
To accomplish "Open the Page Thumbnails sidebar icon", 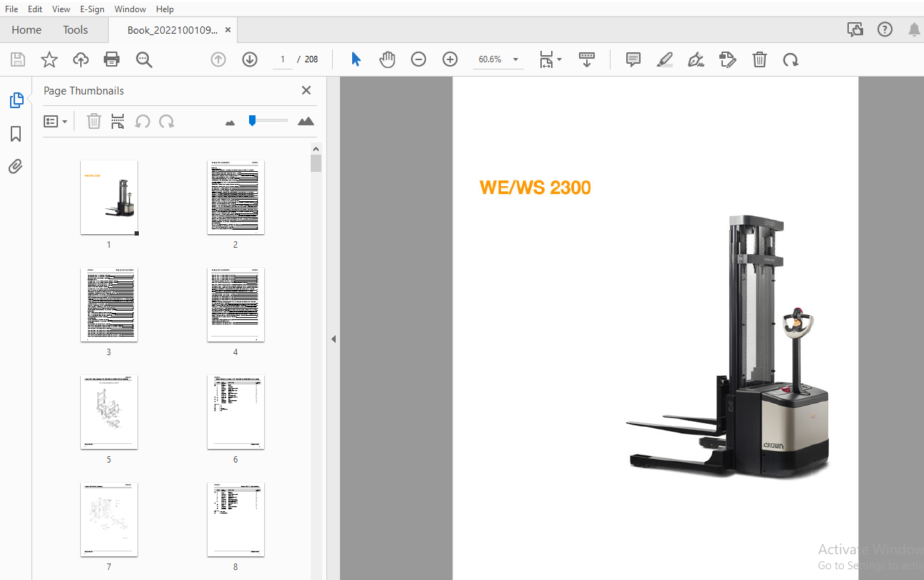I will point(16,100).
